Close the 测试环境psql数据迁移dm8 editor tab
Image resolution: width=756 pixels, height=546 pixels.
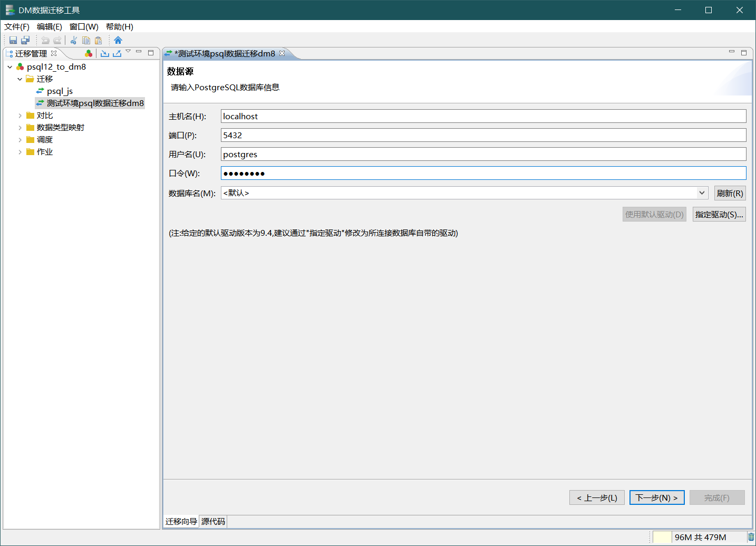click(x=282, y=53)
